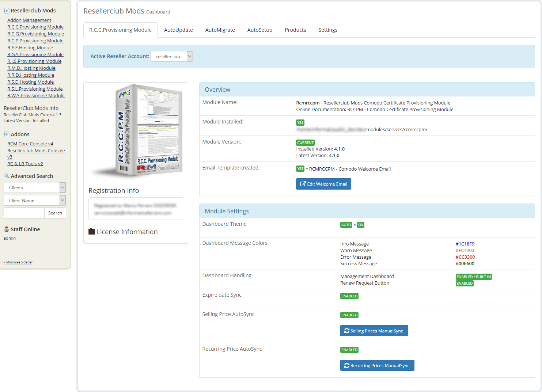Click the Overview panel heading
Image resolution: width=542 pixels, height=392 pixels.
pos(217,90)
